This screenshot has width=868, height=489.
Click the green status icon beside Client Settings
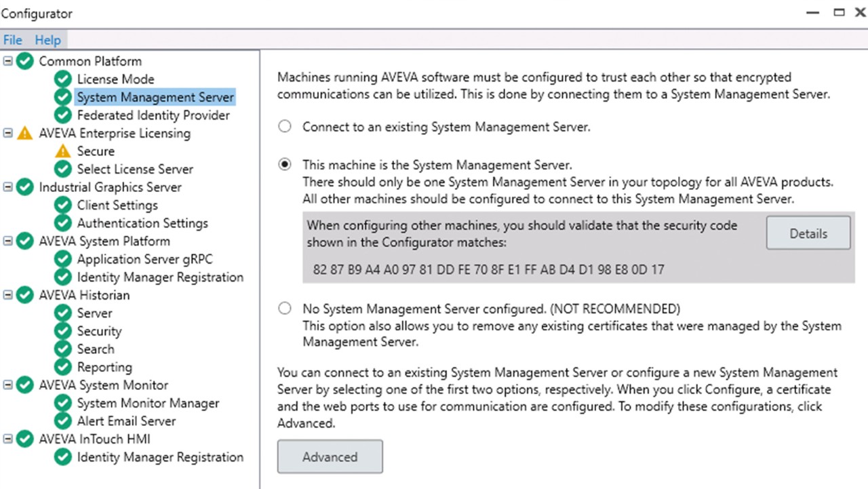[x=63, y=206]
